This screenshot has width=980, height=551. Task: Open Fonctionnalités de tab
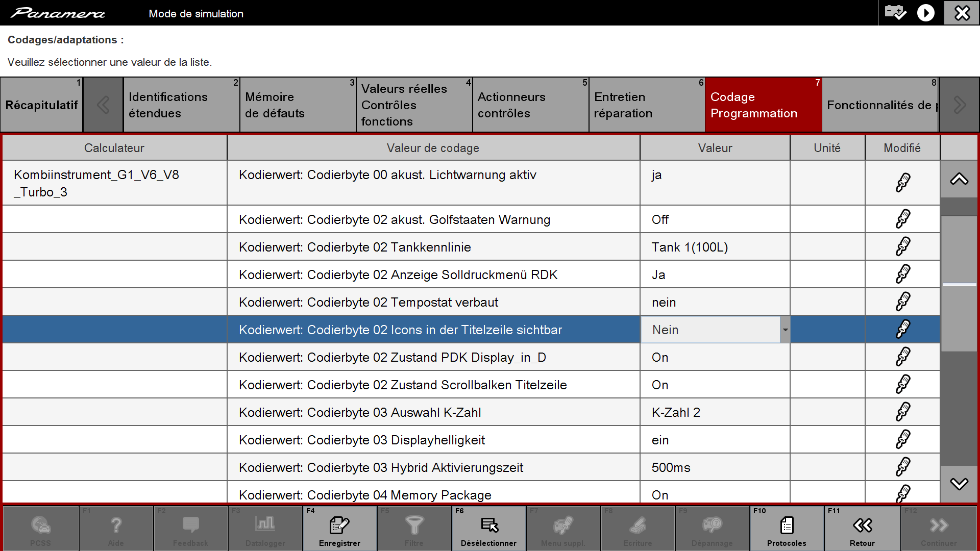[880, 105]
